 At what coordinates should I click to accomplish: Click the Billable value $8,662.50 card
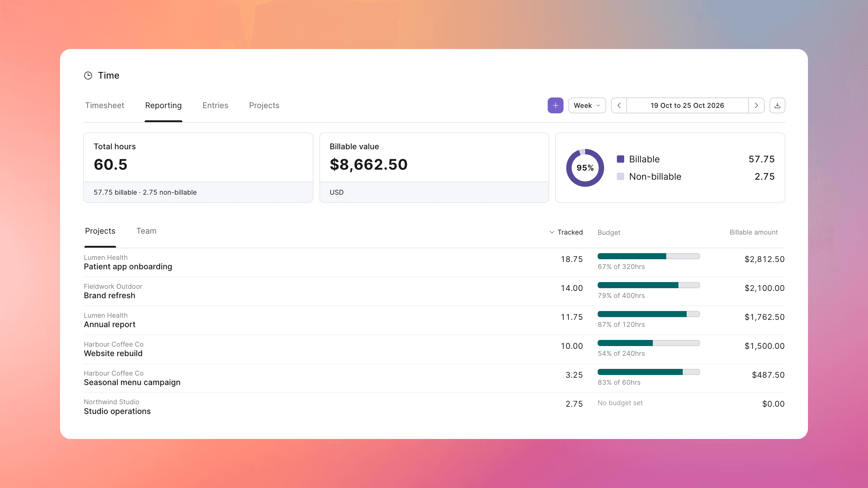click(x=434, y=168)
